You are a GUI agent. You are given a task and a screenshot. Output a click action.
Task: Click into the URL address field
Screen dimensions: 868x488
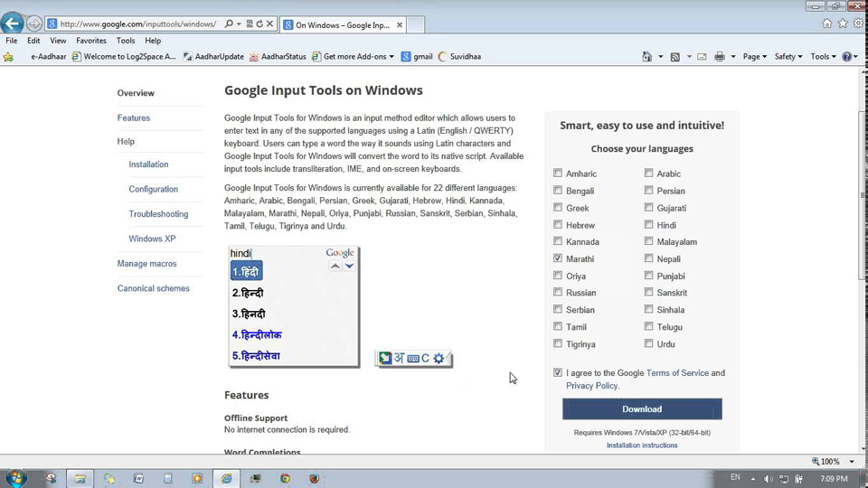138,23
